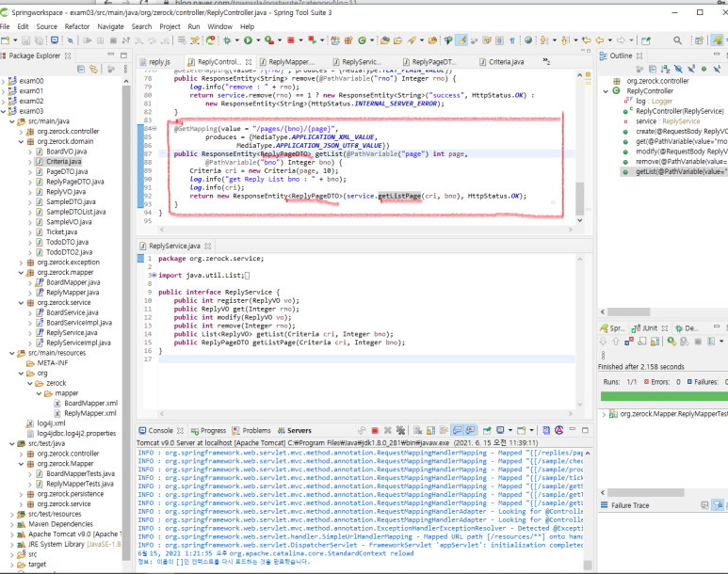Click Collapse All in Package Explorer
Viewport: 728px width, 574px height.
pyautogui.click(x=81, y=69)
